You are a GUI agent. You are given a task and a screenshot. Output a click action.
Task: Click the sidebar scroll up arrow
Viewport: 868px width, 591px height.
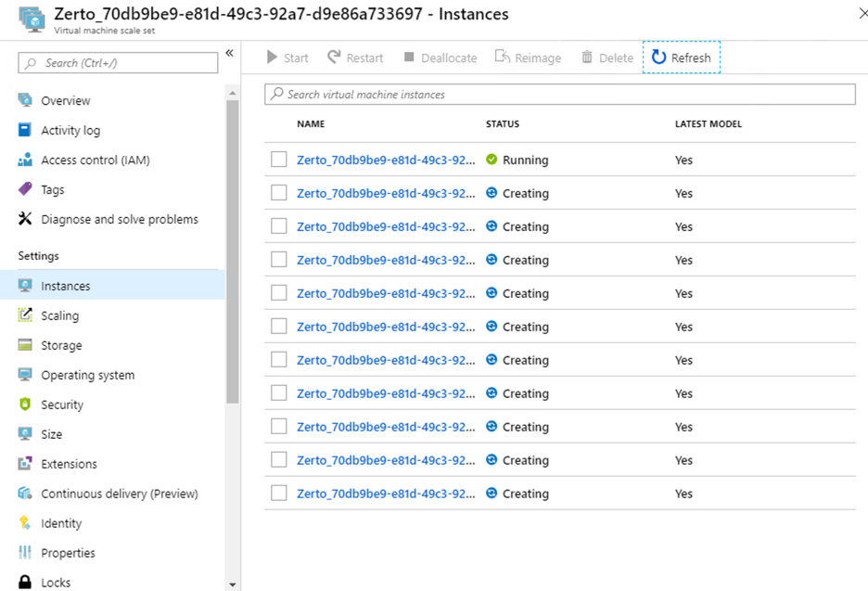pyautogui.click(x=233, y=93)
